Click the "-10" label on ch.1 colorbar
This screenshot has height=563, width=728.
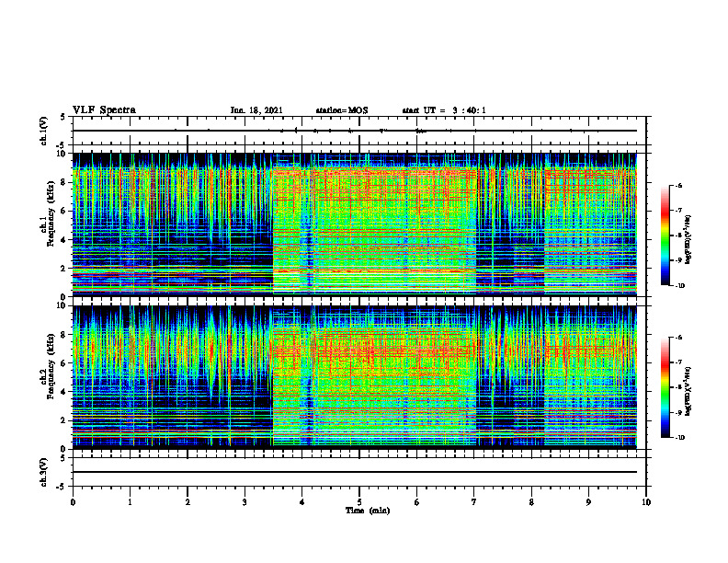pos(679,286)
